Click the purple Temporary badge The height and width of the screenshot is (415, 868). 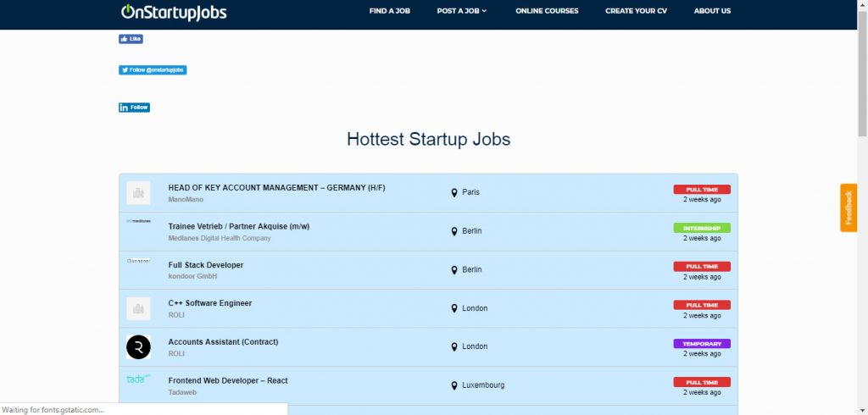(x=702, y=344)
